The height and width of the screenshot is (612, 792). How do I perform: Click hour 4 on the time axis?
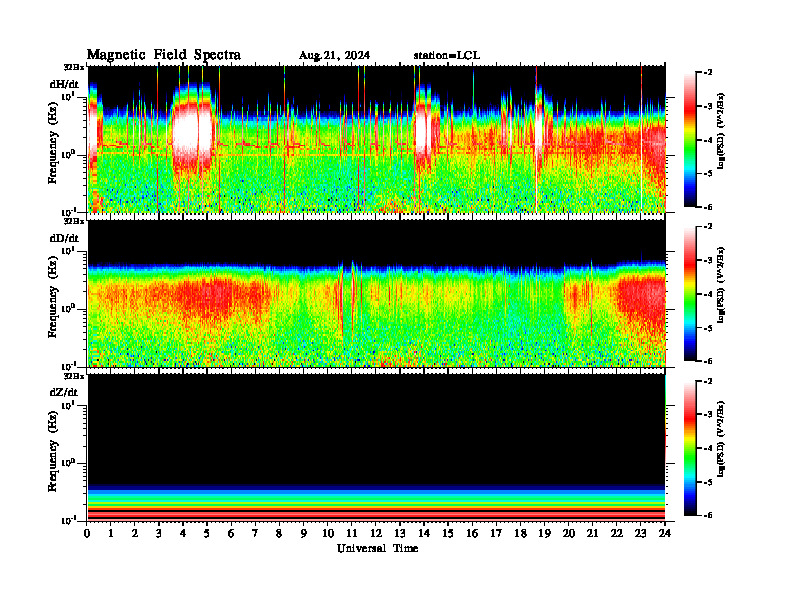[183, 533]
